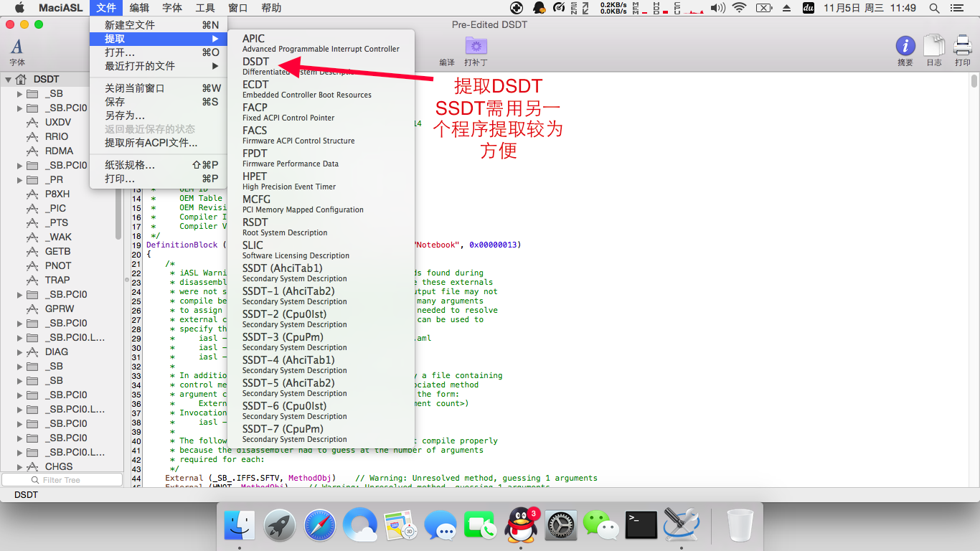Choose 新建空文件 menu item

point(159,24)
